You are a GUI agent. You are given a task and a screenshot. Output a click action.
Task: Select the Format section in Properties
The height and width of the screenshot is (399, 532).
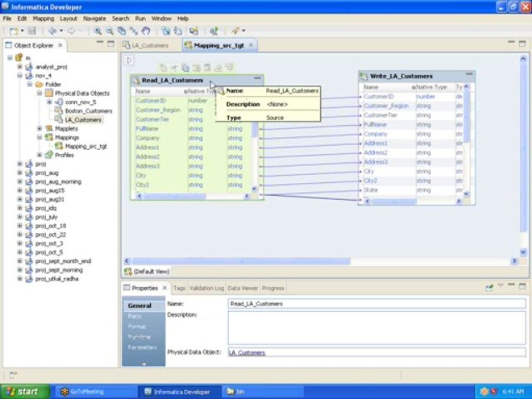(137, 327)
